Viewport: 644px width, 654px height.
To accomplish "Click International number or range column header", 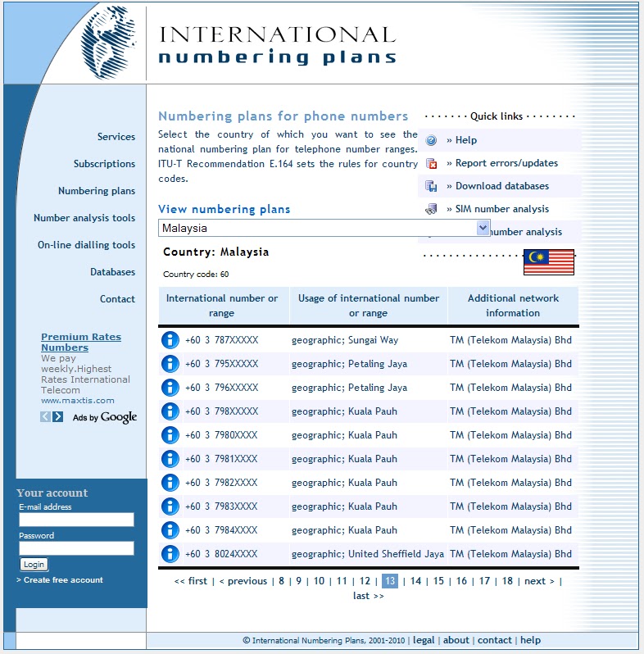I will pos(222,306).
